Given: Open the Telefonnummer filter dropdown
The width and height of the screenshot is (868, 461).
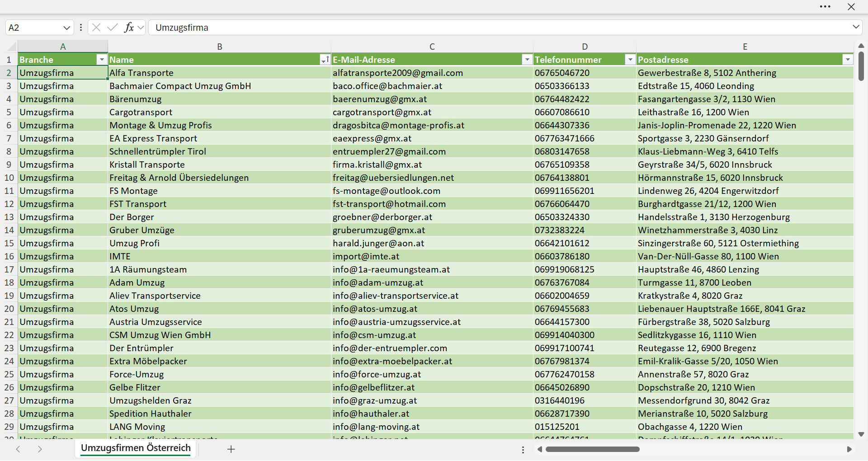Looking at the screenshot, I should [630, 60].
